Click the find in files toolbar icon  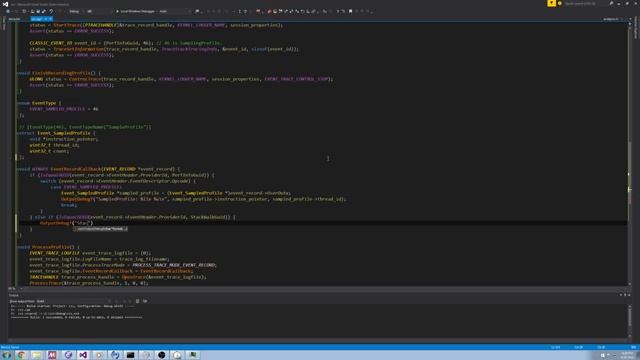tap(197, 11)
